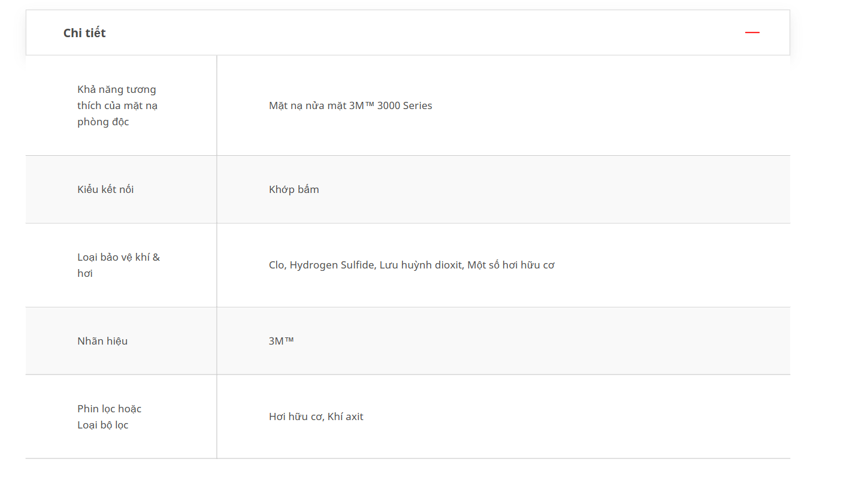This screenshot has height=489, width=868.
Task: Click the Hydrogen Sulfide text
Action: pos(332,265)
